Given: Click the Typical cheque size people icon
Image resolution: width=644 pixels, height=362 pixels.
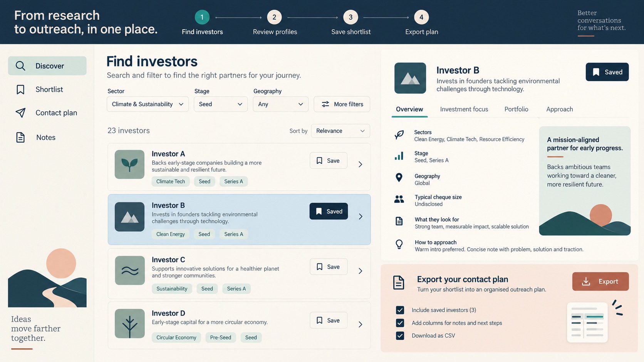Looking at the screenshot, I should pos(399,199).
